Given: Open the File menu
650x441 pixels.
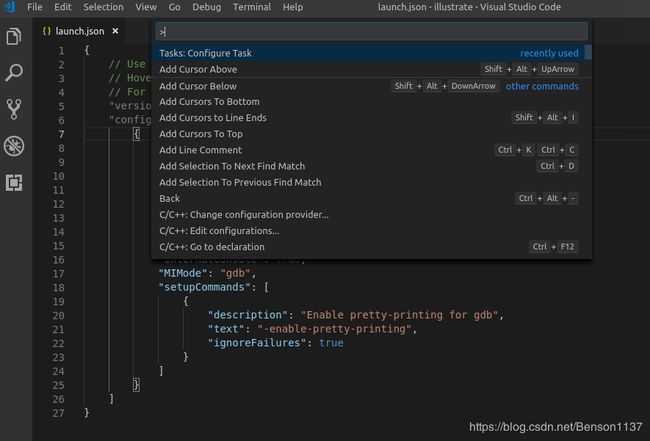Looking at the screenshot, I should (x=35, y=7).
